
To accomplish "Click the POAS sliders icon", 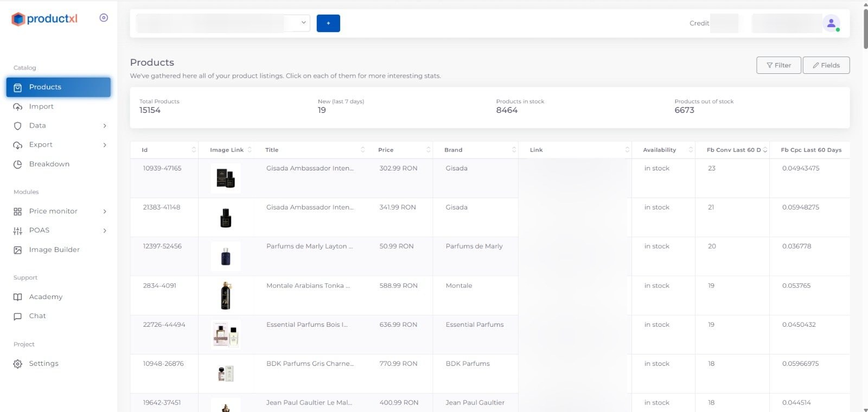I will pyautogui.click(x=18, y=231).
